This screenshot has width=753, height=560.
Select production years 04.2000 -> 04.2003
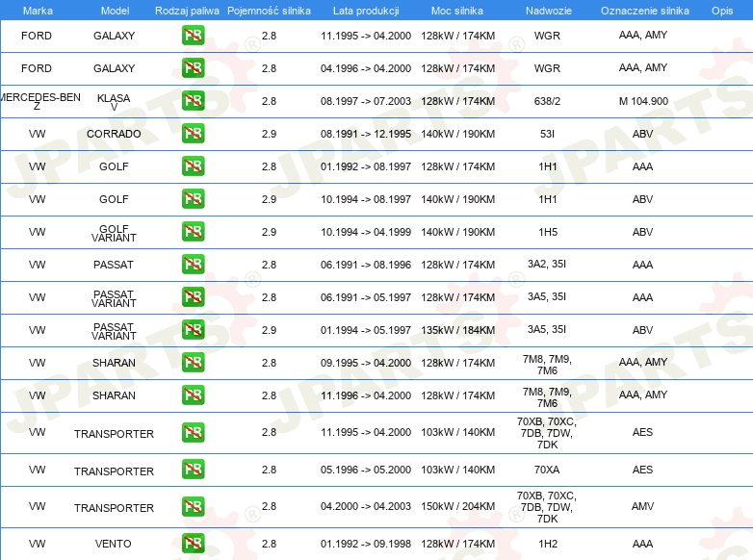366,506
